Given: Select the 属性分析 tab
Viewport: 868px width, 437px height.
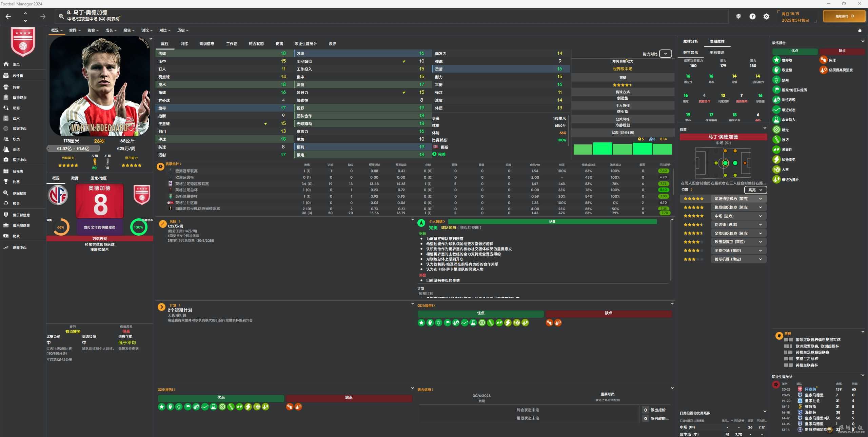Looking at the screenshot, I should (x=690, y=42).
